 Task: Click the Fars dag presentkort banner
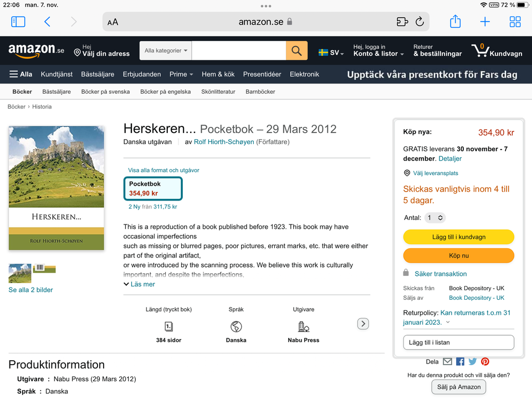(432, 74)
